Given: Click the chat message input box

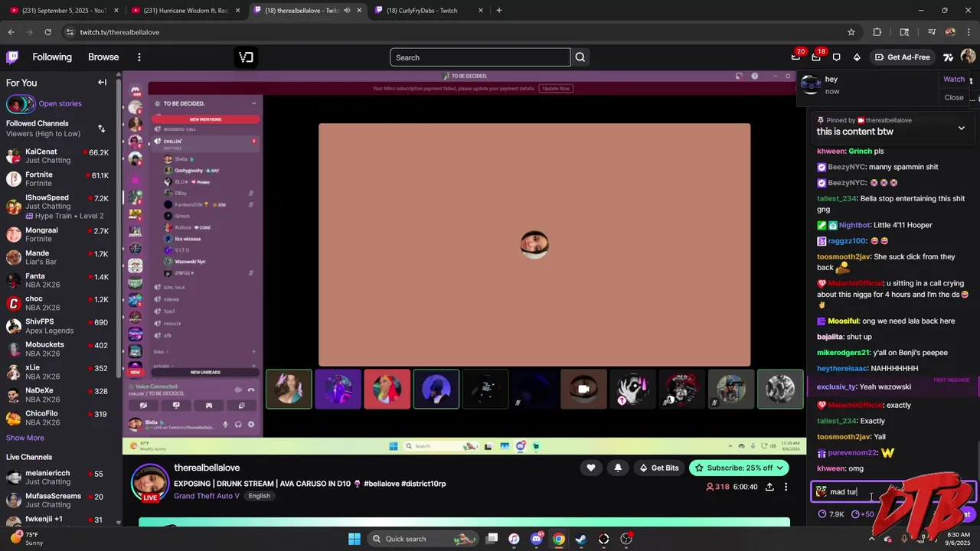Looking at the screenshot, I should [x=892, y=492].
